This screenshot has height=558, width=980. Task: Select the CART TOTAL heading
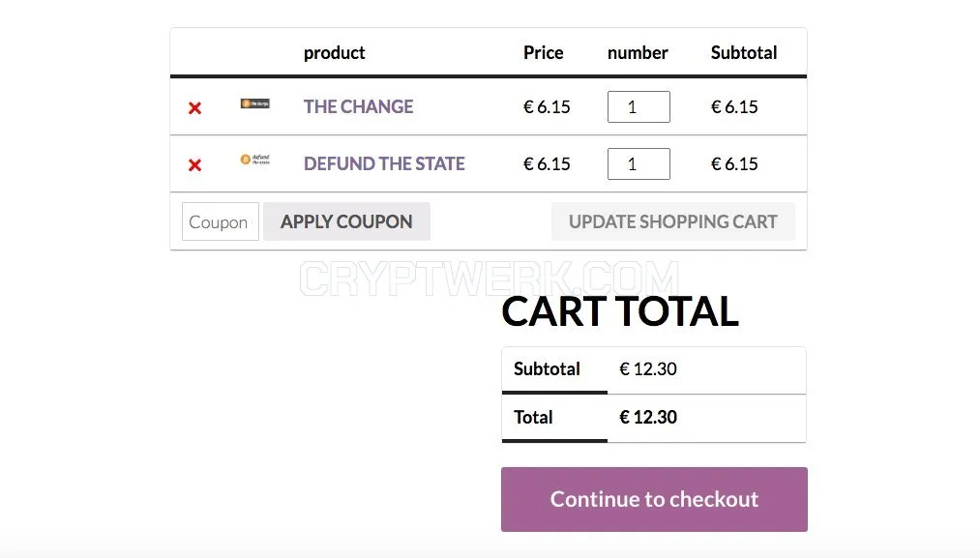[620, 311]
